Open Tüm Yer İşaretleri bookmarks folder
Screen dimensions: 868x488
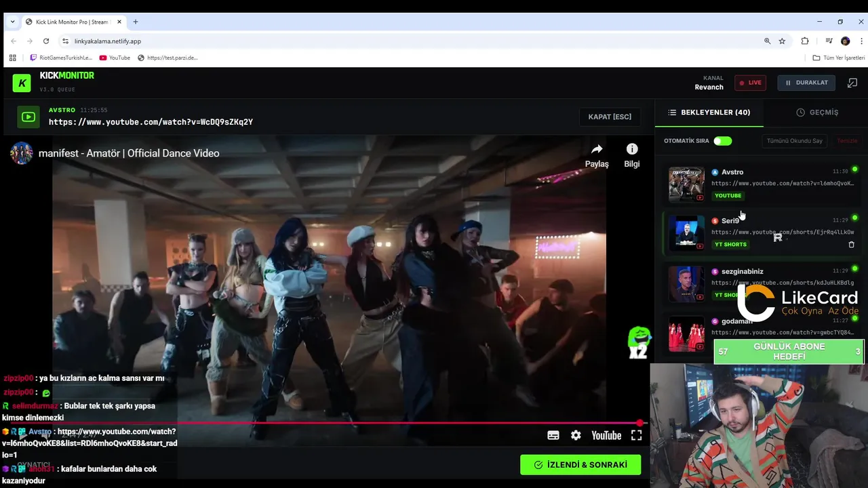coord(839,58)
